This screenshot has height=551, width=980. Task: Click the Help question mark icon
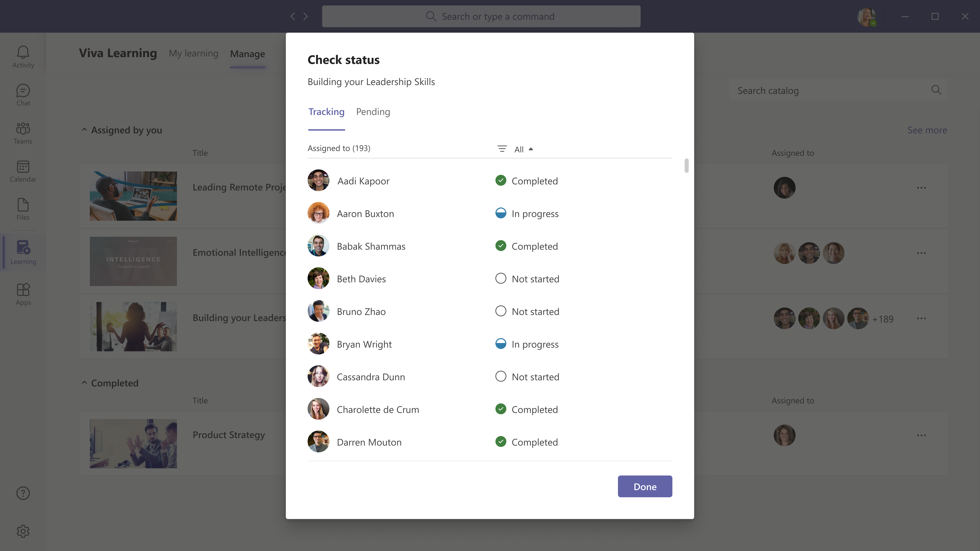click(23, 493)
